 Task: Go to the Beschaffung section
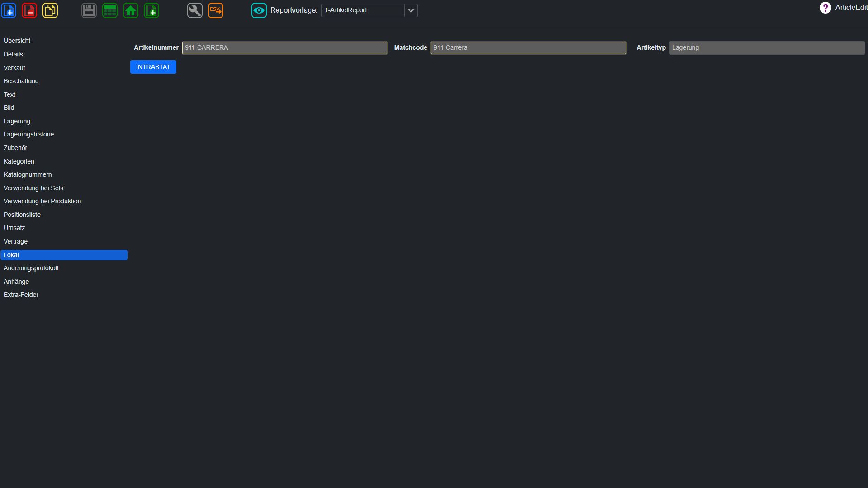tap(64, 81)
